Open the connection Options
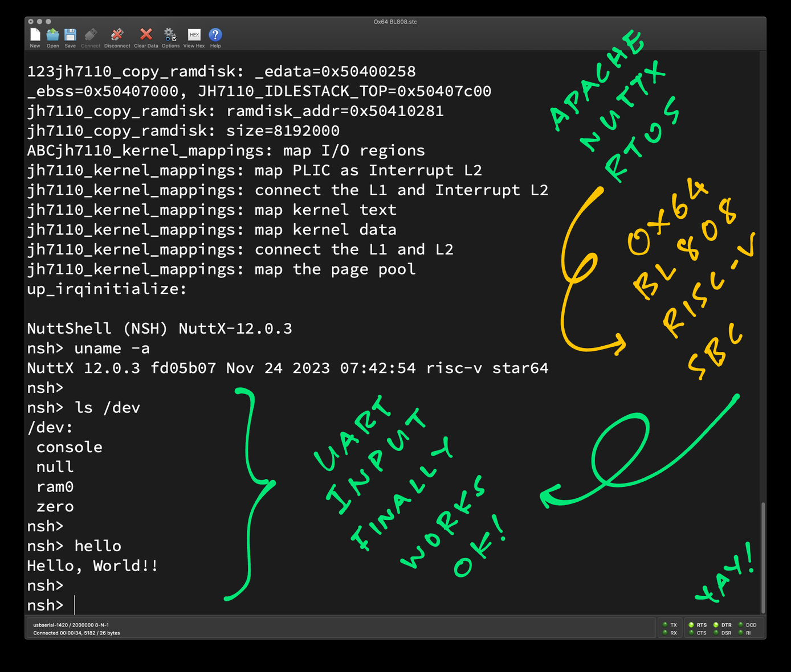The width and height of the screenshot is (791, 672). pos(170,35)
